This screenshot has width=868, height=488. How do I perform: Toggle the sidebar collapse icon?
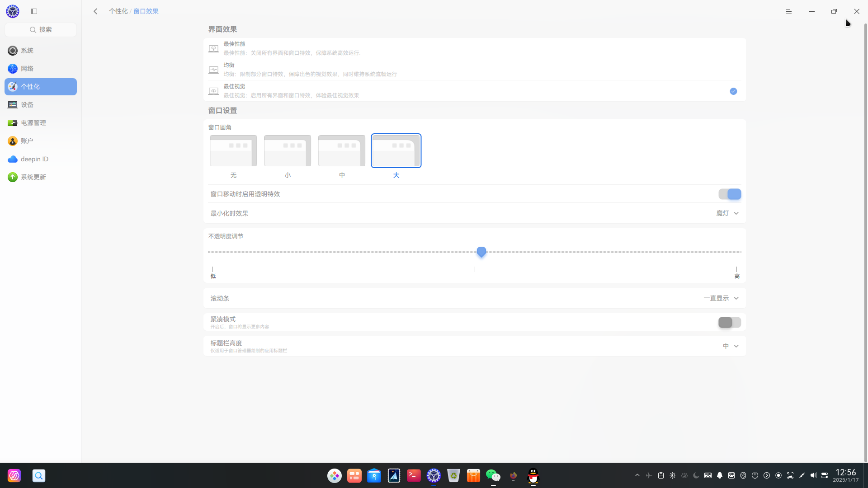[34, 11]
